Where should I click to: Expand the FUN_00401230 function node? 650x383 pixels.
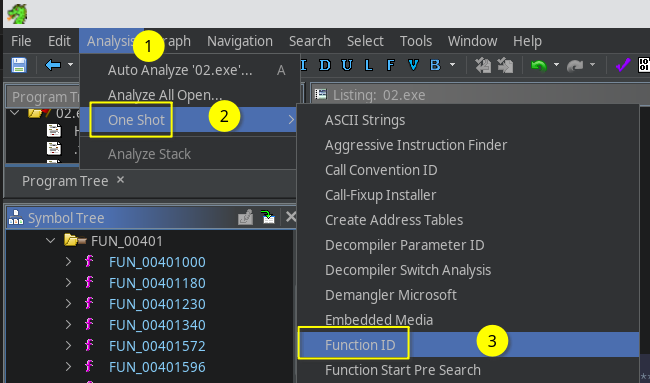tap(68, 304)
